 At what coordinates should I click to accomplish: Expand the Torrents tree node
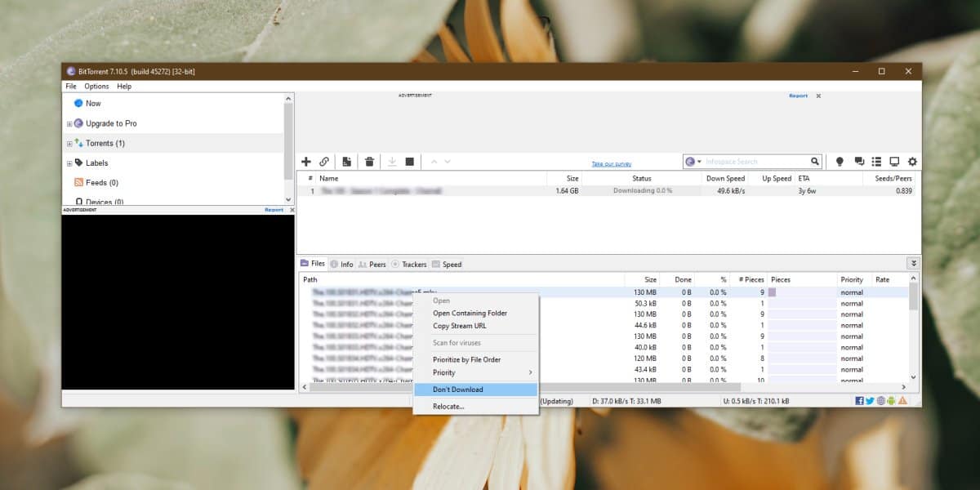click(69, 144)
